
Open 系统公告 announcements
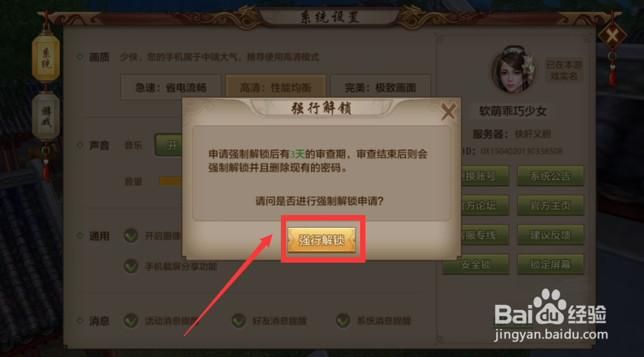coord(550,177)
